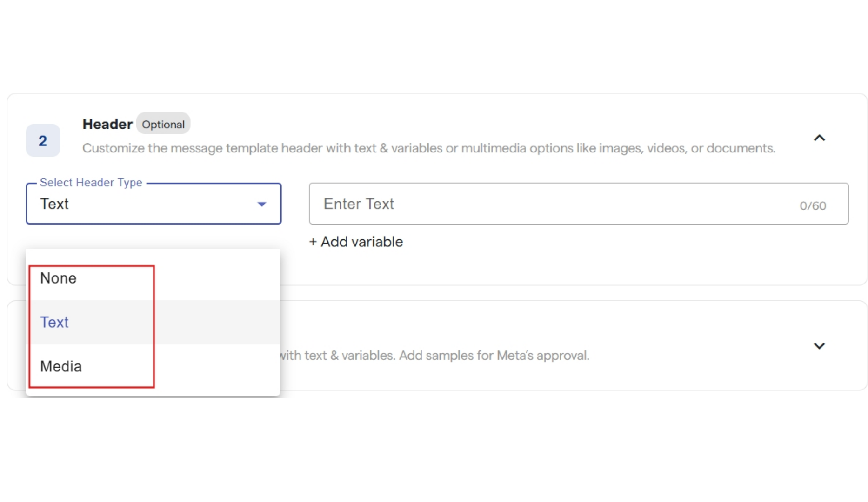Click the Header section title
The image size is (868, 502).
click(x=107, y=124)
